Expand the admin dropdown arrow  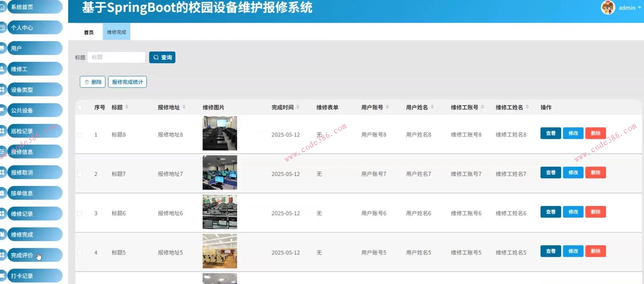[x=639, y=8]
